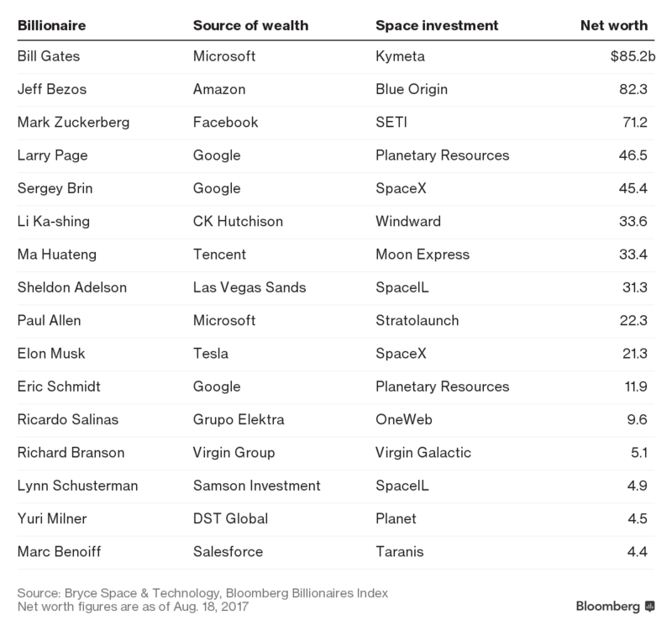Select the Source of wealth header
Viewport: 672px width, 631px height.
tap(250, 25)
